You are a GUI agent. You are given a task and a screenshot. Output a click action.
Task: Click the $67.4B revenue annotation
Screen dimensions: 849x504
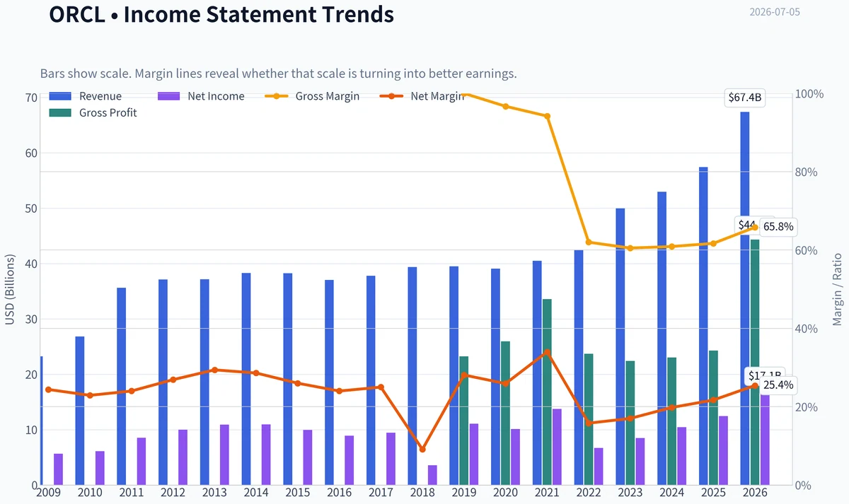(745, 98)
